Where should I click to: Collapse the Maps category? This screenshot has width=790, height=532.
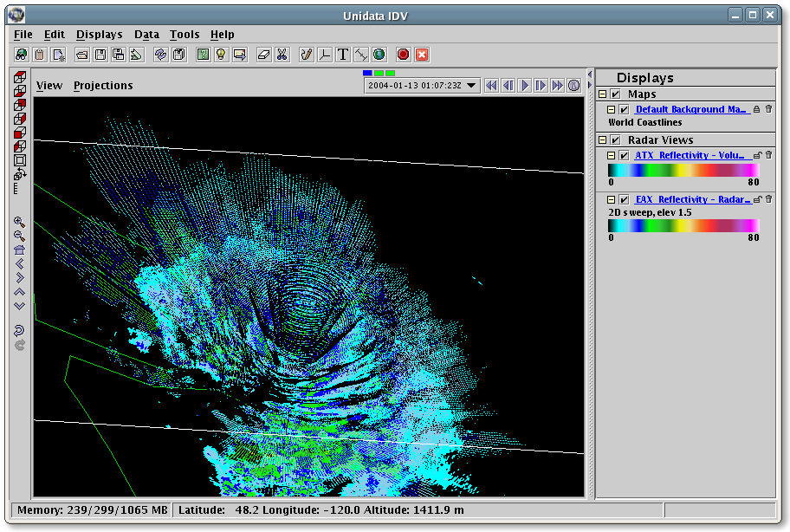602,94
